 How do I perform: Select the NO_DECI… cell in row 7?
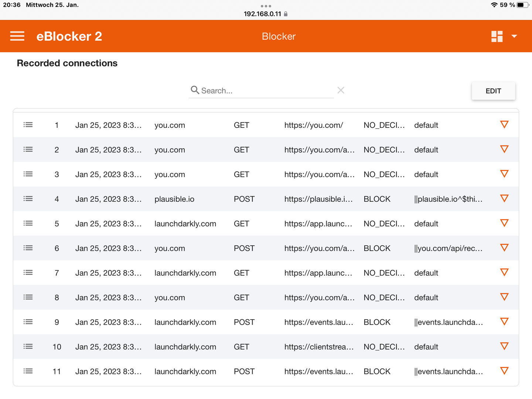(384, 273)
